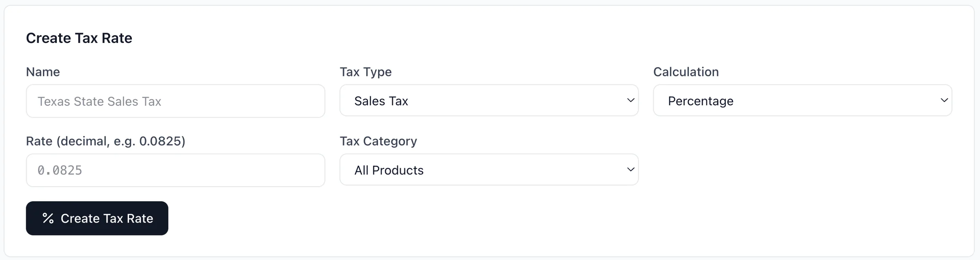Viewport: 980px width, 260px height.
Task: Click the Tax Type label
Action: click(366, 72)
